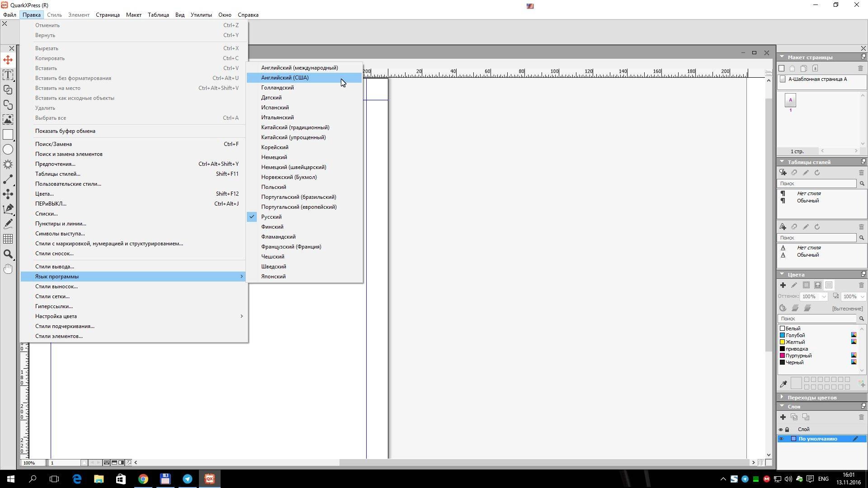Open the opacity 100% dropdown
This screenshot has width=868, height=488.
point(862,296)
